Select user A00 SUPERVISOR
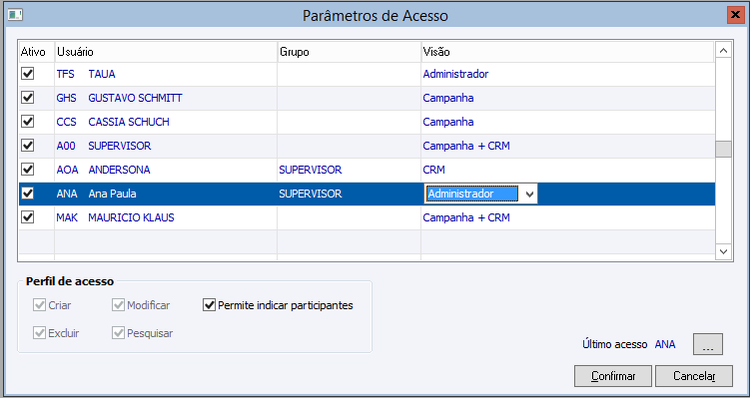The image size is (750, 398). [x=366, y=146]
